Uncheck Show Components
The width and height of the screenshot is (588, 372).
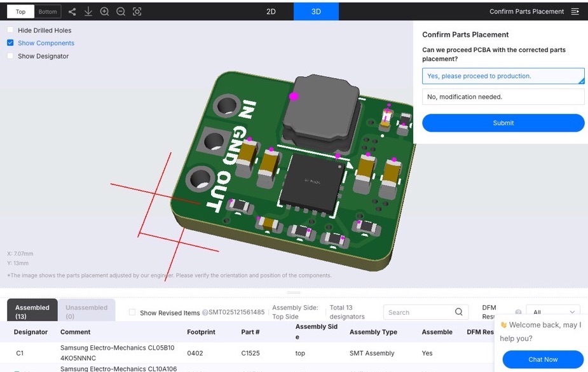tap(10, 43)
